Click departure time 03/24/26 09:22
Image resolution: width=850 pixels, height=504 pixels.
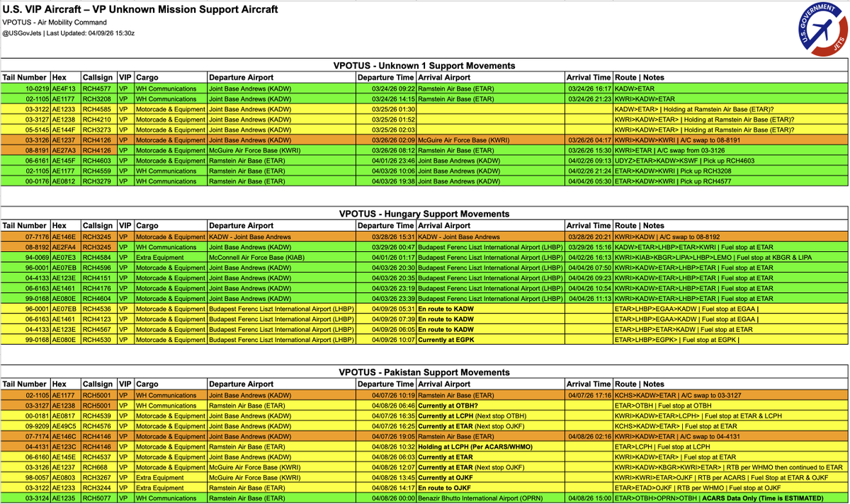click(386, 89)
